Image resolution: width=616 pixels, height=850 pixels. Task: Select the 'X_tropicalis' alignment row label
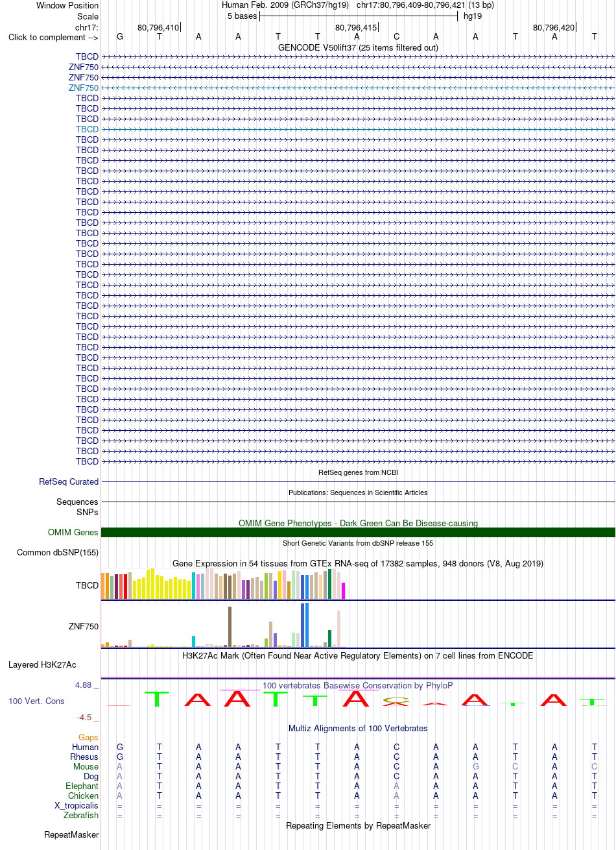coord(77,806)
